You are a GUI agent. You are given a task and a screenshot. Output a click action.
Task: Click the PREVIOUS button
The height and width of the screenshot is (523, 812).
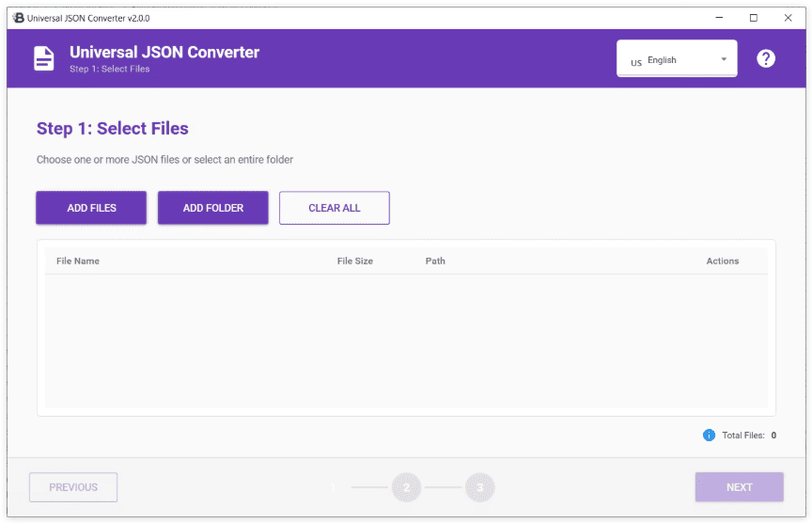click(73, 487)
